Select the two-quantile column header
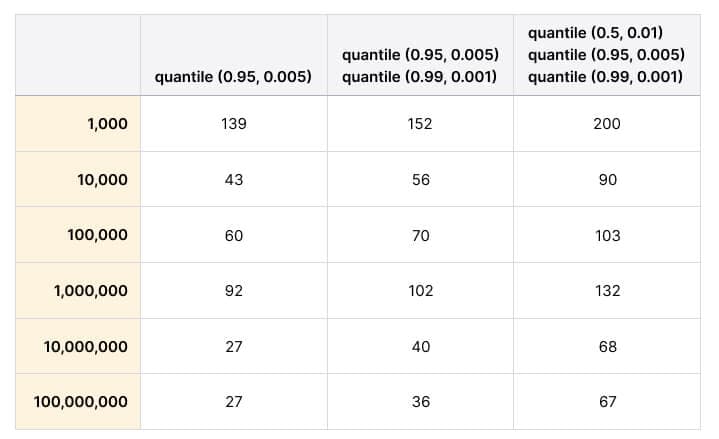This screenshot has width=719, height=439. (x=420, y=65)
